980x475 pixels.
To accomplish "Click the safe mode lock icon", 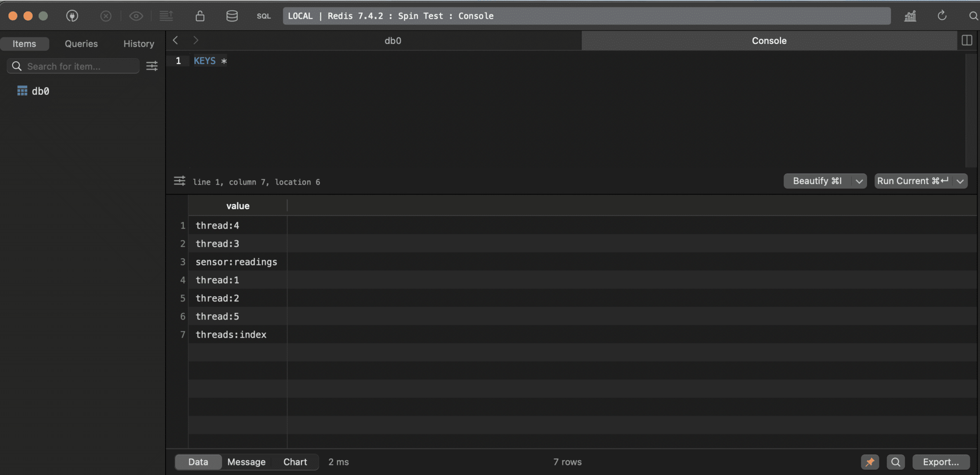I will tap(200, 16).
